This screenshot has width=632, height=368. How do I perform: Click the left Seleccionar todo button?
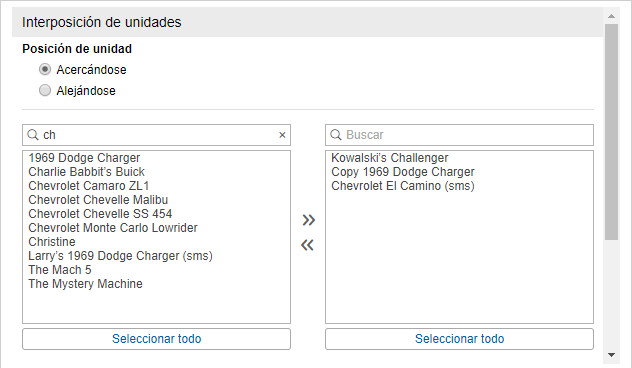156,339
